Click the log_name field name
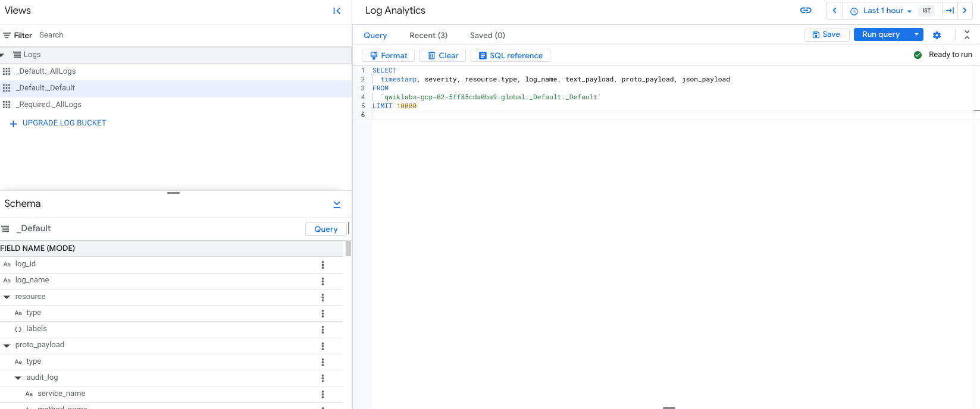The image size is (980, 409). [32, 280]
